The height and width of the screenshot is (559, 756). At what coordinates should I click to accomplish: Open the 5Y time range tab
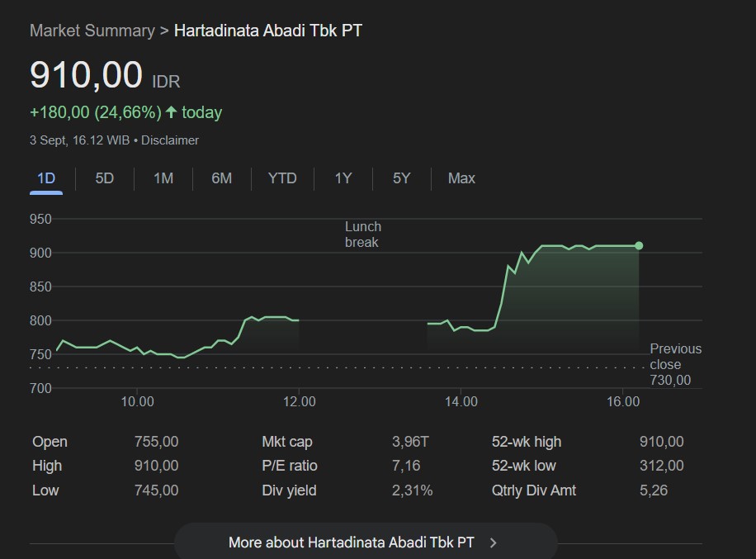tap(402, 178)
